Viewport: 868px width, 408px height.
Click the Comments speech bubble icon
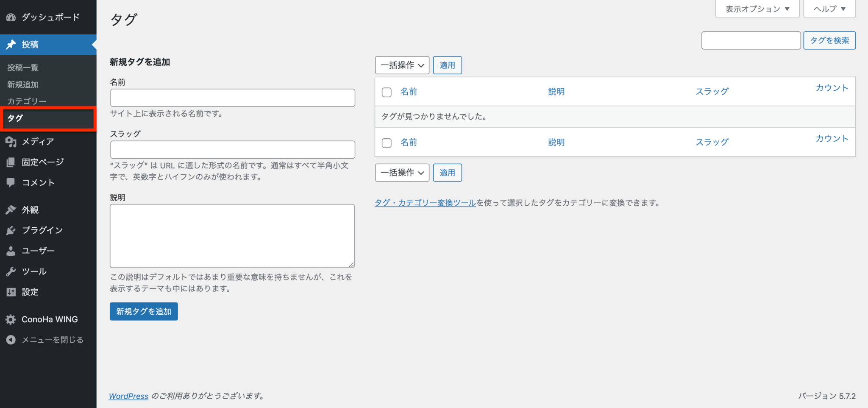[x=11, y=182]
